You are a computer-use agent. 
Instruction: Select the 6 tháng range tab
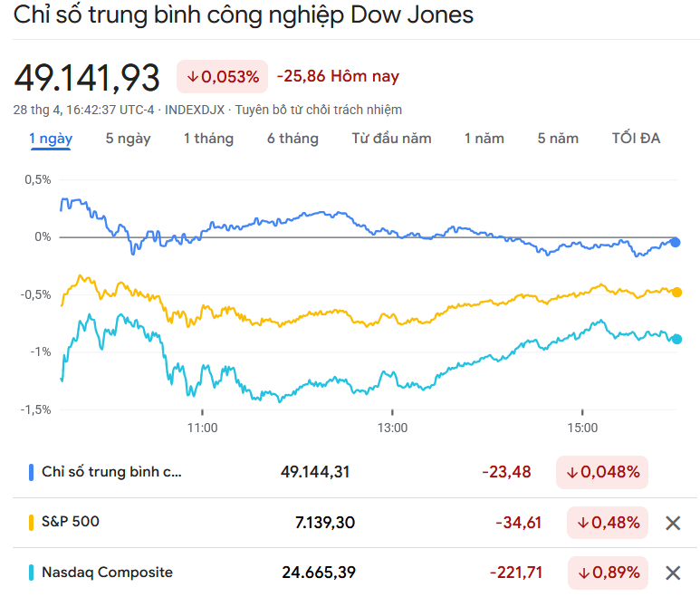[x=292, y=139]
